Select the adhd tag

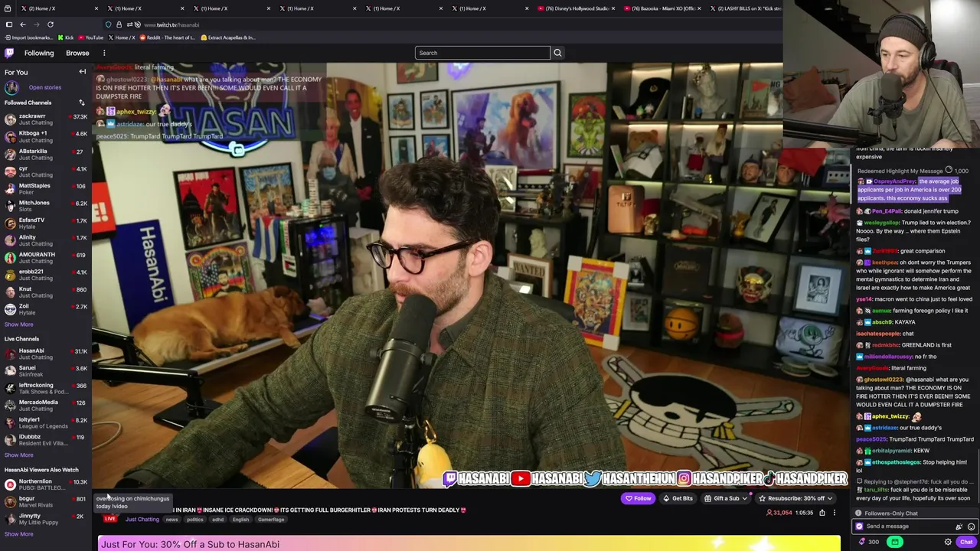(218, 520)
